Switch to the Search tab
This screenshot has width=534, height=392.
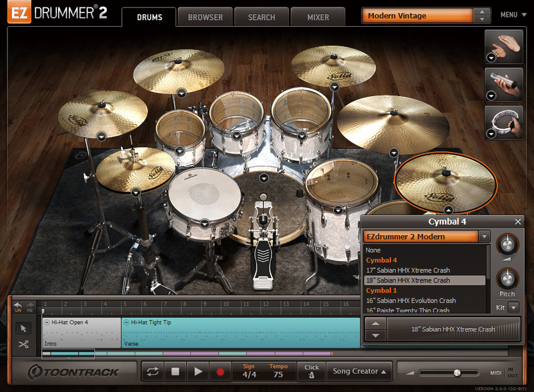262,17
